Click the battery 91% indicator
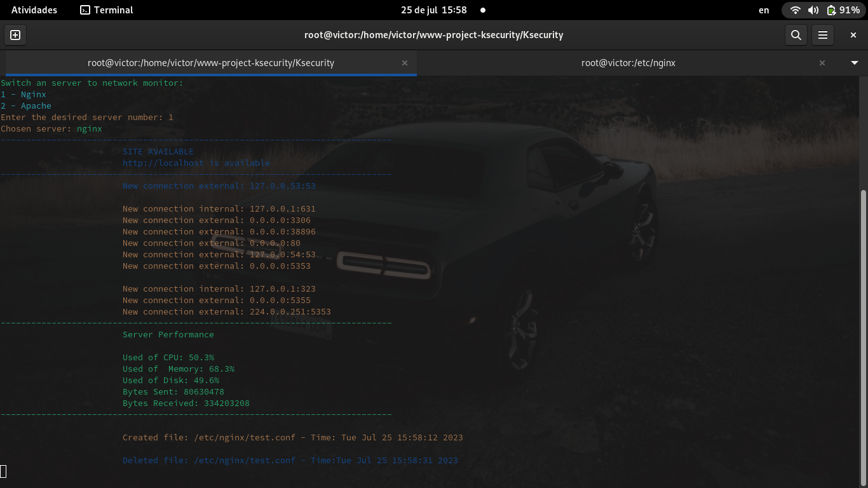The image size is (868, 488). point(843,10)
